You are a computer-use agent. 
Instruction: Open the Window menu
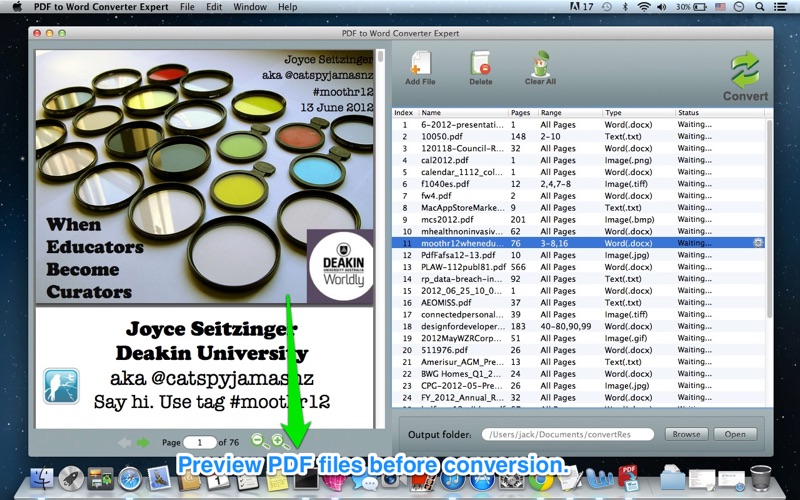tap(250, 7)
